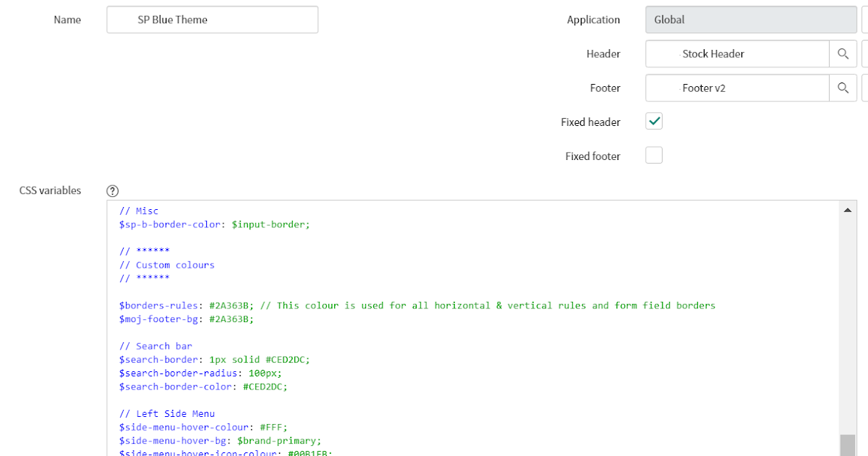View help for CSS variables field

click(x=112, y=190)
